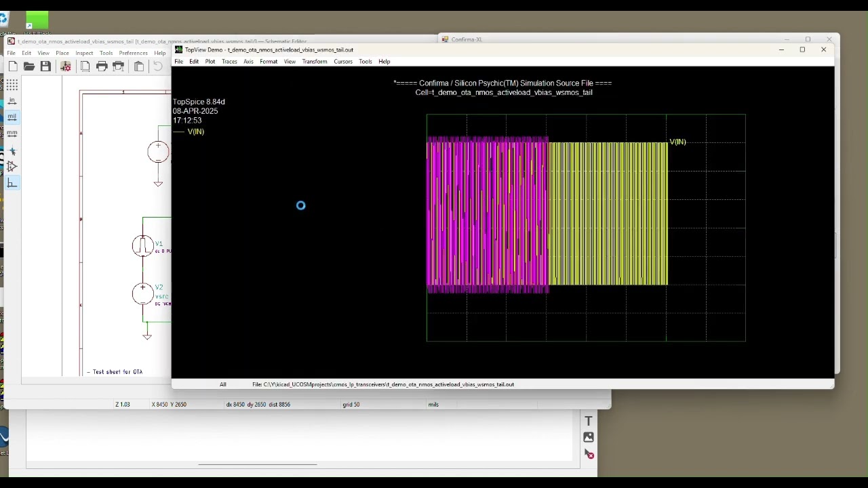Open Edit menu in Schematic Editor
Viewport: 868px width, 488px height.
[x=26, y=53]
